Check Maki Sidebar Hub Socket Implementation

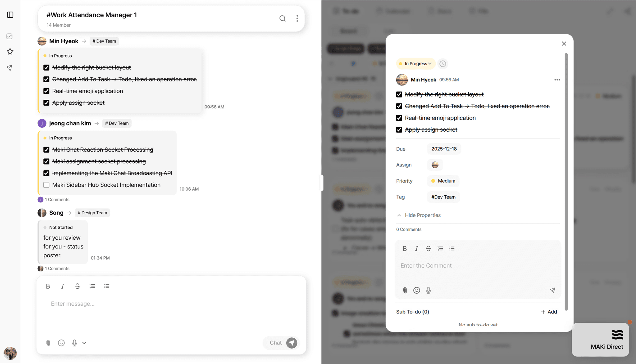pos(46,185)
